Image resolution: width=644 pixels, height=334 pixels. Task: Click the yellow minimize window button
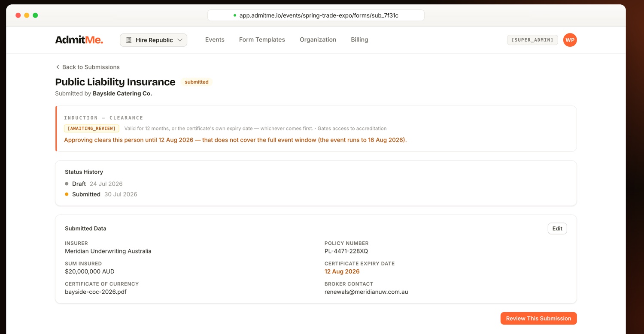pyautogui.click(x=27, y=15)
